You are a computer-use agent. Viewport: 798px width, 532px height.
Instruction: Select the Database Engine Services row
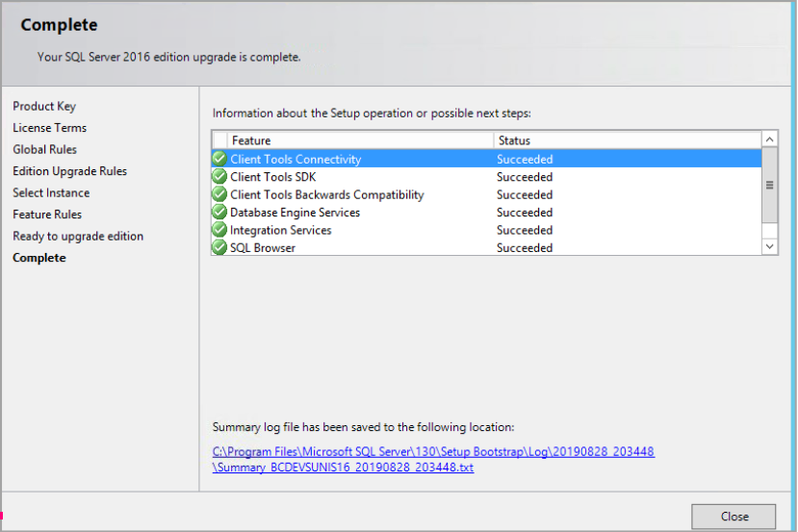(295, 213)
